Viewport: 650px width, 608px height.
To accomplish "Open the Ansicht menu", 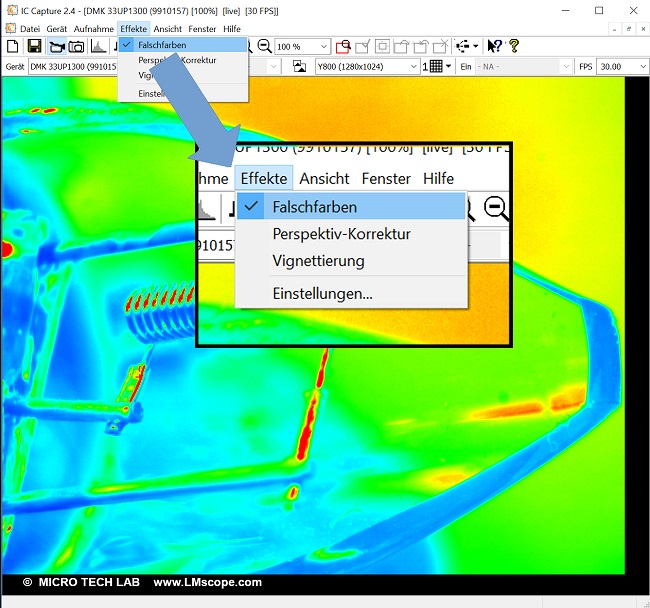I will pos(168,29).
